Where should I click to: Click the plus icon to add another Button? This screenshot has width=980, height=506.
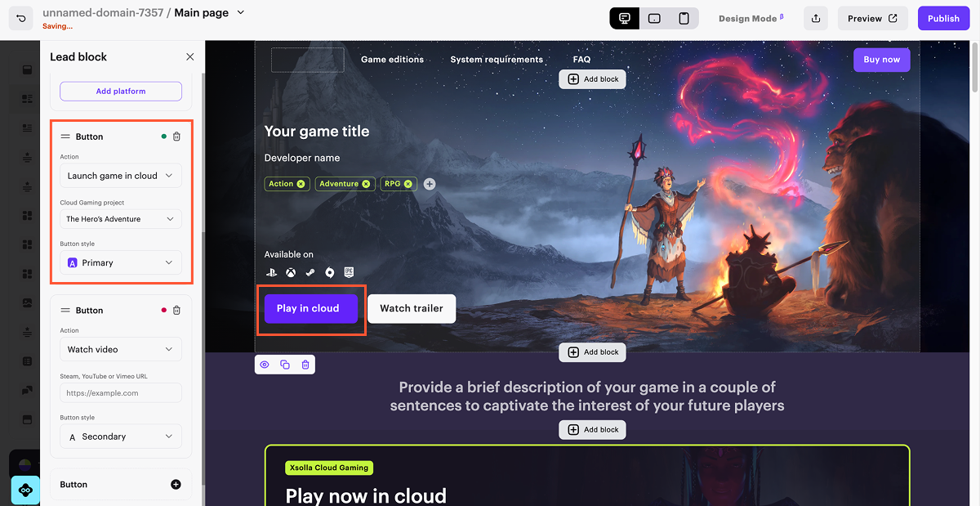pyautogui.click(x=176, y=485)
